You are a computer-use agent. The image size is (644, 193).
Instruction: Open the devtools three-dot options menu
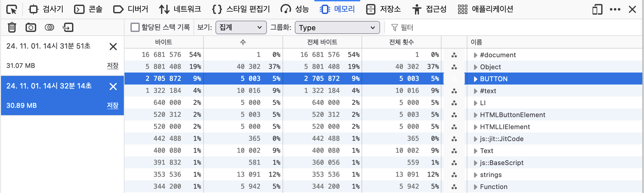click(x=615, y=9)
